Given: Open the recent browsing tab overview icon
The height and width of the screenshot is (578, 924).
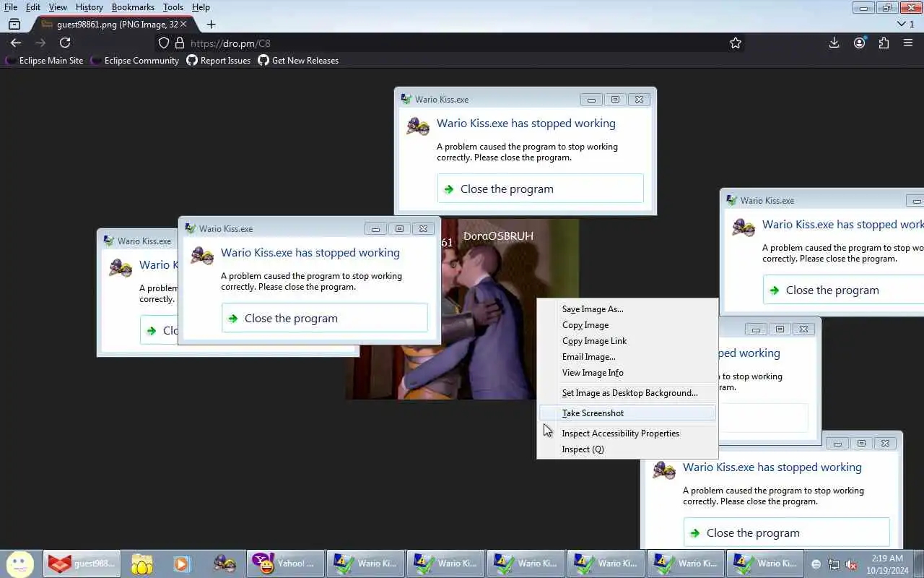Looking at the screenshot, I should click(x=14, y=24).
